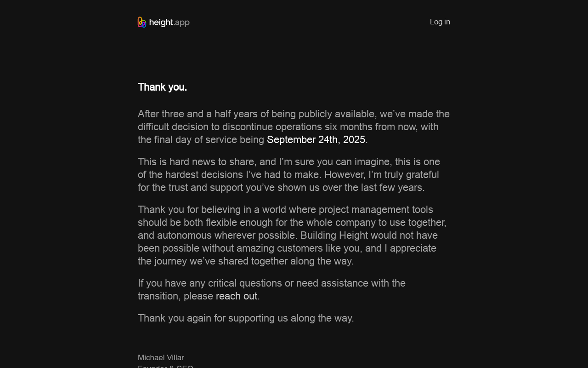Follow the 'reach out' link
The width and height of the screenshot is (588, 368).
click(x=237, y=296)
